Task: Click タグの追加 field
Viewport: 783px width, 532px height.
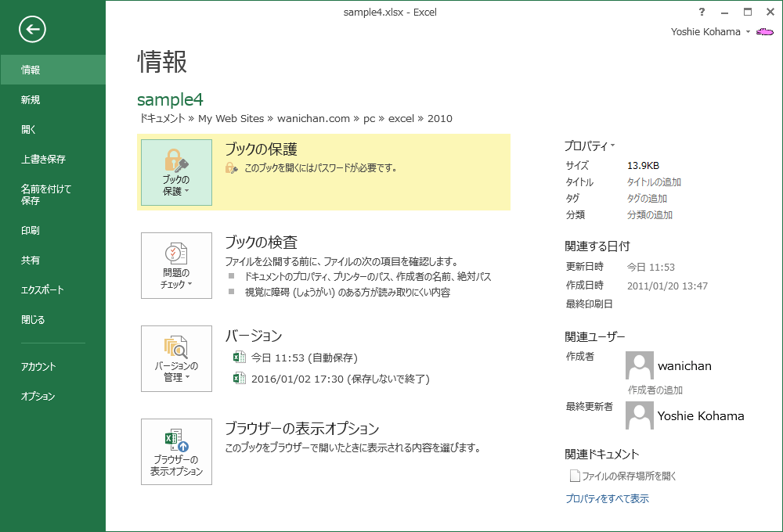Action: [648, 199]
